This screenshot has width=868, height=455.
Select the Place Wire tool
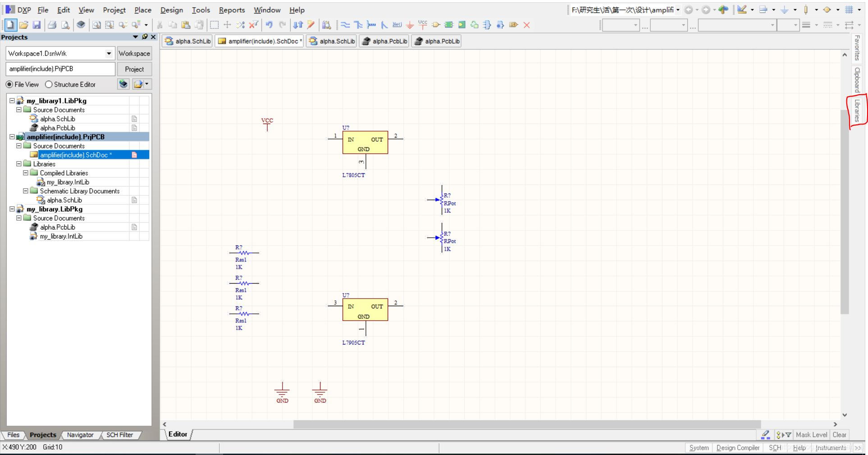click(345, 25)
